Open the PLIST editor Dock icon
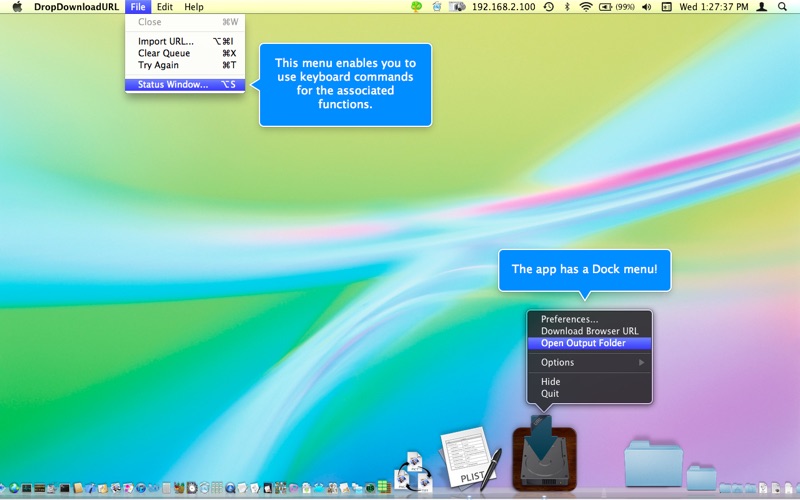 [468, 459]
